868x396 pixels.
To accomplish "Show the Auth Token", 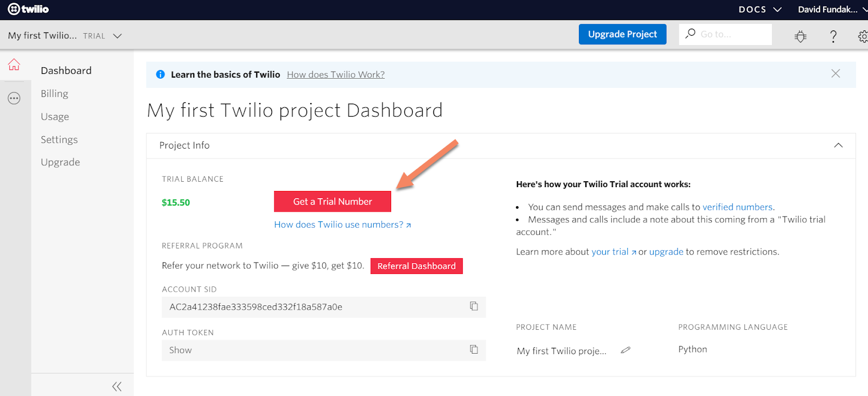I will coord(181,350).
